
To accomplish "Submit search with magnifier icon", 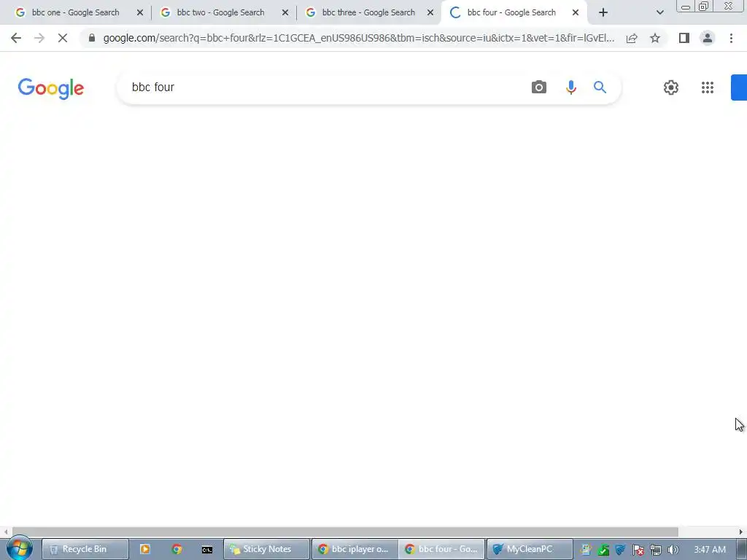I will coord(600,87).
